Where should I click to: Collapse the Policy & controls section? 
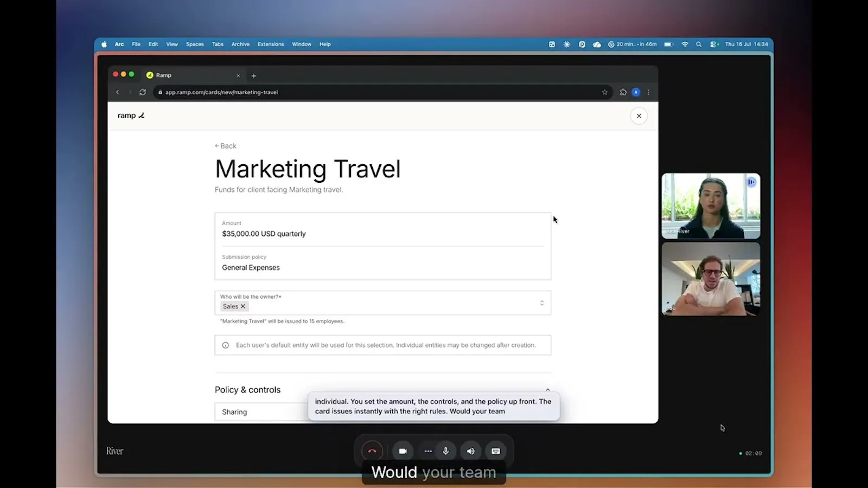547,390
